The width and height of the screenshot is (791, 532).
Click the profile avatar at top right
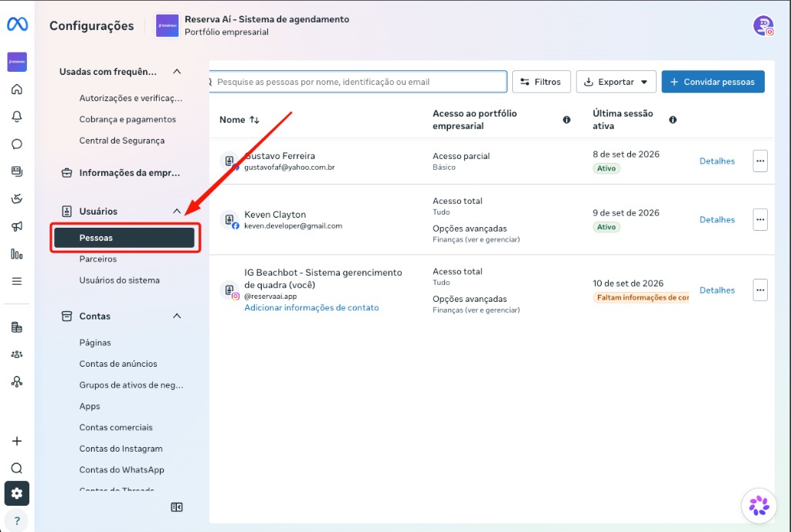763,25
